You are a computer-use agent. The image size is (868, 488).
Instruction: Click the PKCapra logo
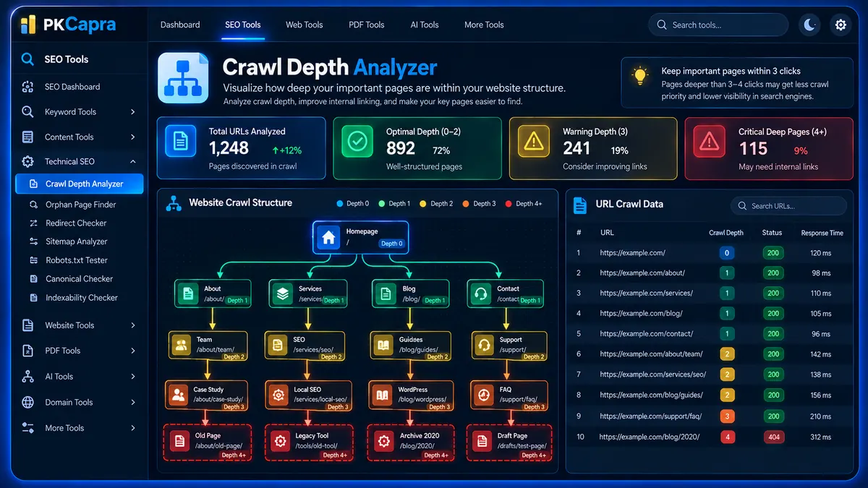[69, 25]
